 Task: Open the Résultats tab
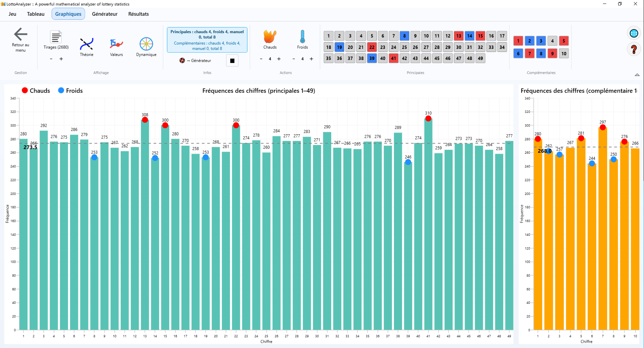138,14
